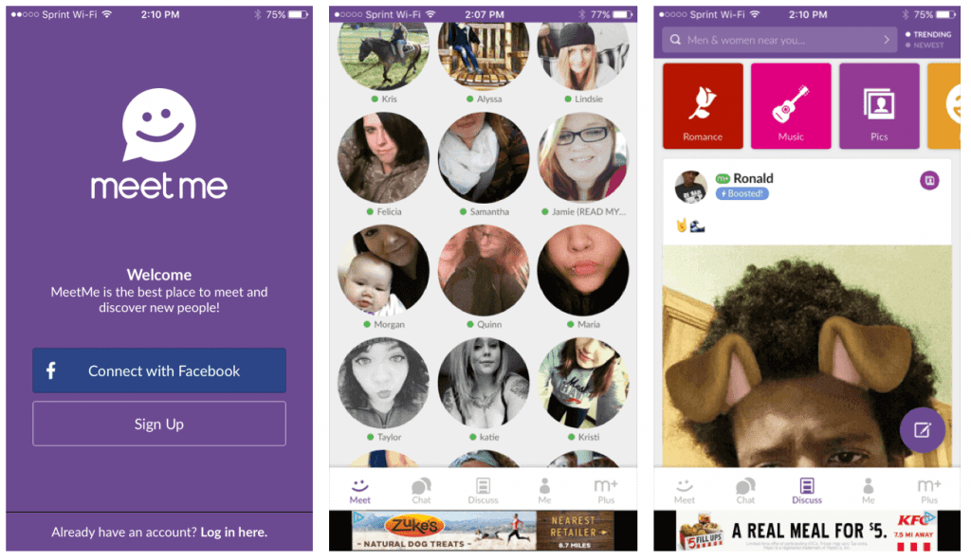Tap Connect with Facebook button

click(159, 370)
